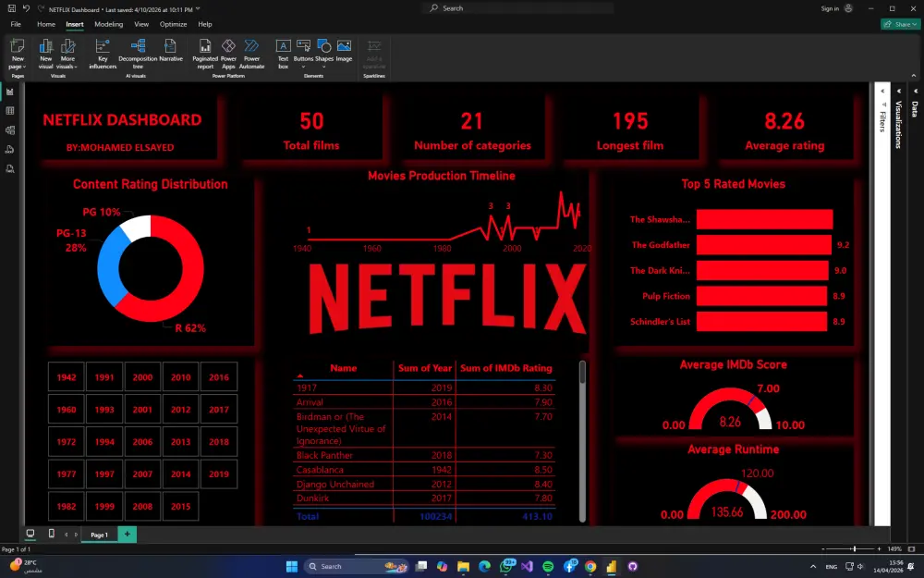The width and height of the screenshot is (924, 578).
Task: Switch to the Home ribbon tab
Action: pyautogui.click(x=46, y=24)
